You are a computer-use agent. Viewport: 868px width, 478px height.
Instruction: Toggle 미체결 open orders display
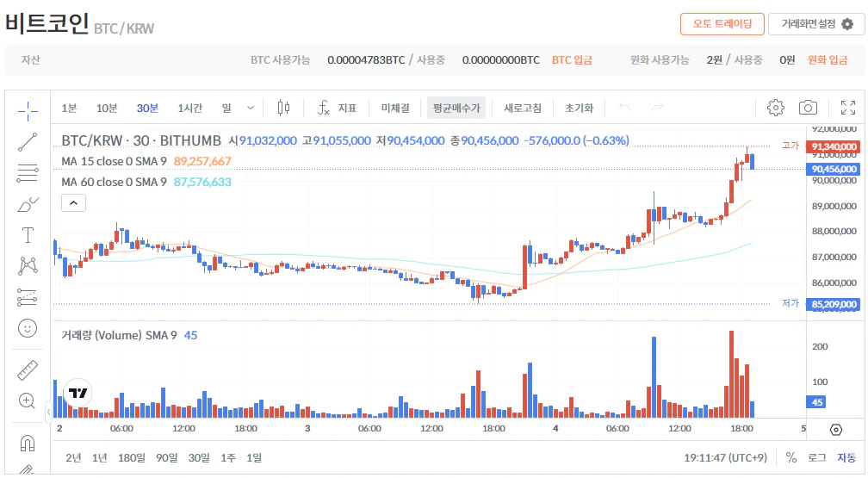(x=395, y=108)
